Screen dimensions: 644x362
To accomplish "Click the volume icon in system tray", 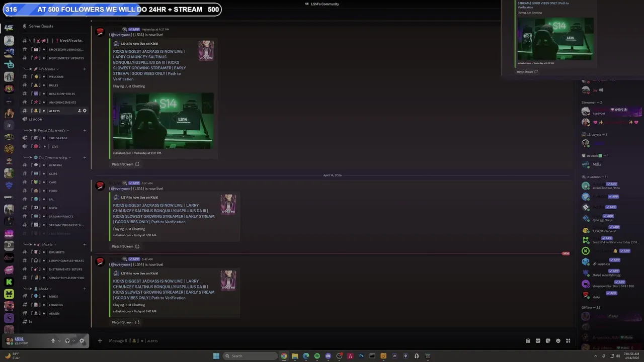I will click(618, 356).
